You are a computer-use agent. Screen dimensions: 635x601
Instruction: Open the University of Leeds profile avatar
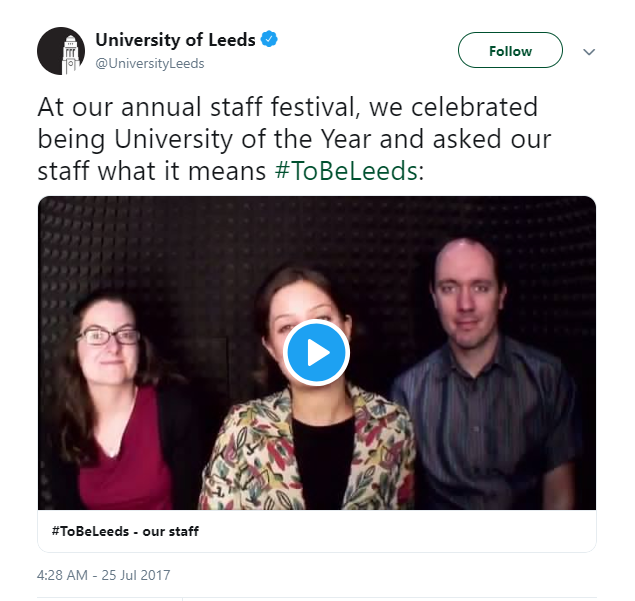click(x=61, y=50)
